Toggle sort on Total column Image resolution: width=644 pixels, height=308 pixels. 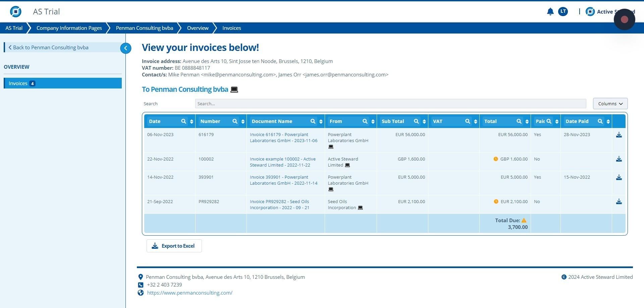[527, 121]
